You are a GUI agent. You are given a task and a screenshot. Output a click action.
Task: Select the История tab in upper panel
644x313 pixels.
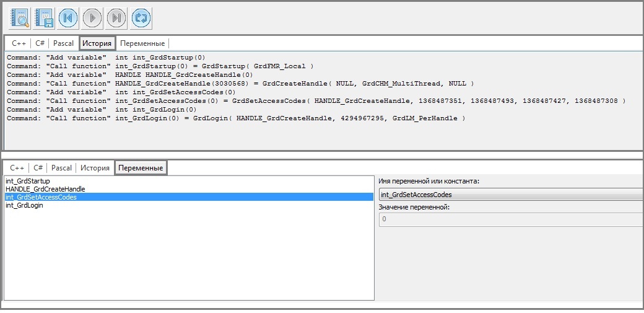point(97,43)
